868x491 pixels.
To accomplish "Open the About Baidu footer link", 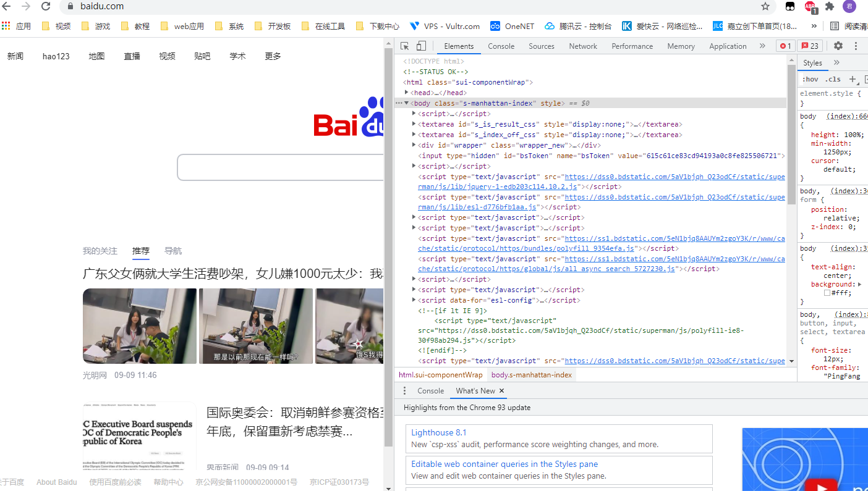I will (x=57, y=482).
